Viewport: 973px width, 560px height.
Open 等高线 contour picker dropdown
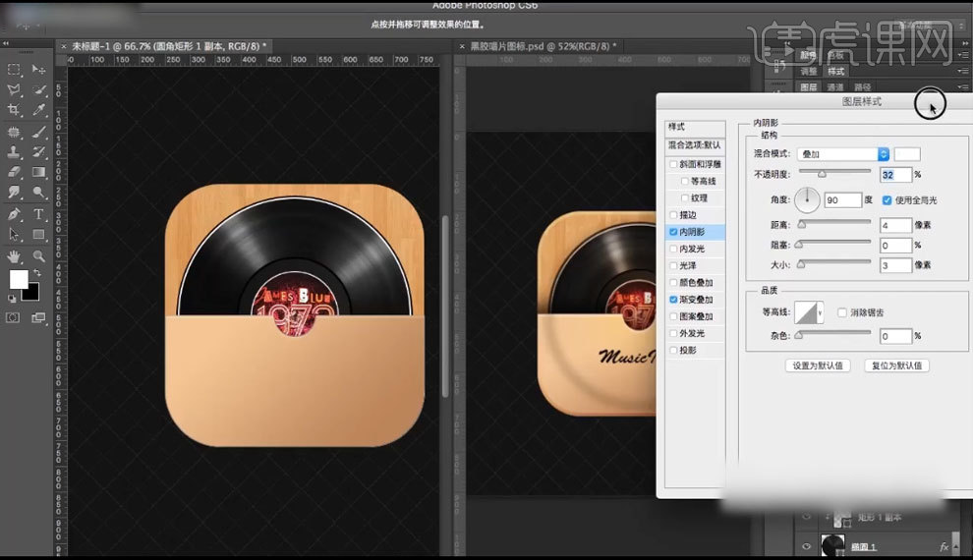coord(821,312)
